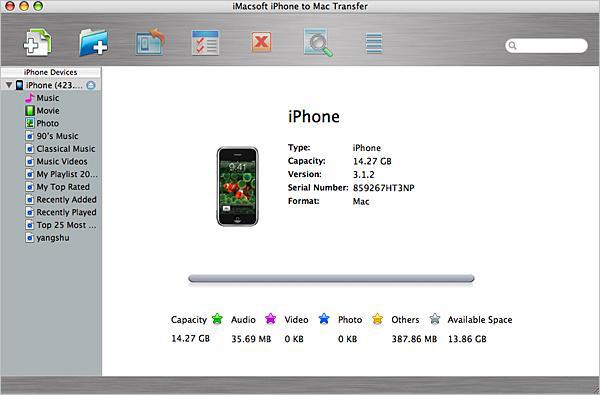Click the 14.27 GB value beside Capacity:

pos(372,161)
